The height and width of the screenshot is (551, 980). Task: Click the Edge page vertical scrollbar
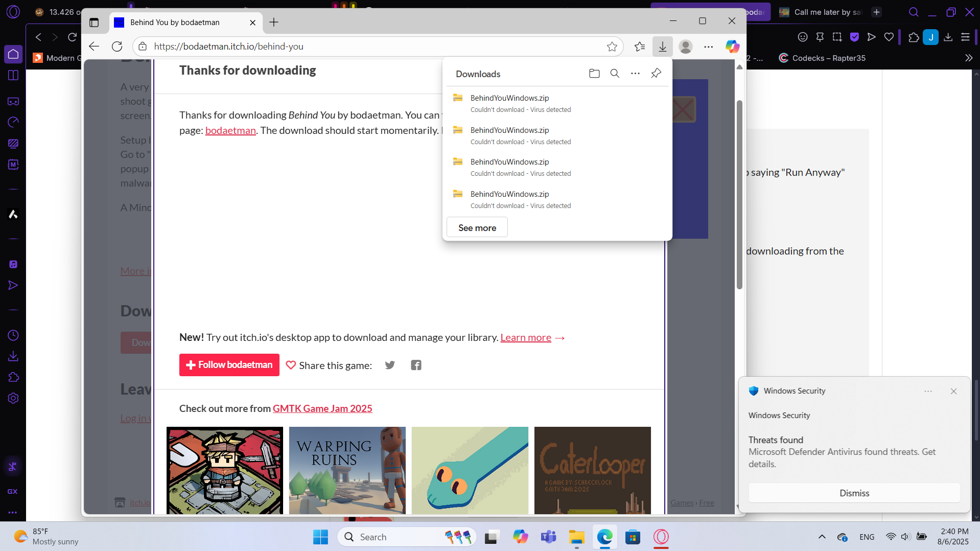tap(739, 194)
